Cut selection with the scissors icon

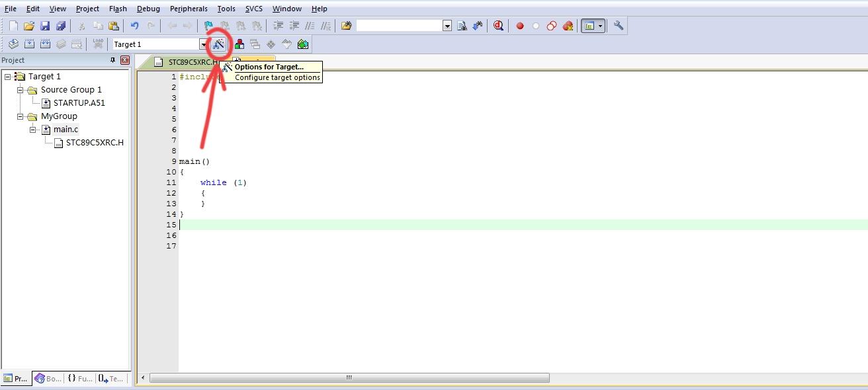[81, 26]
